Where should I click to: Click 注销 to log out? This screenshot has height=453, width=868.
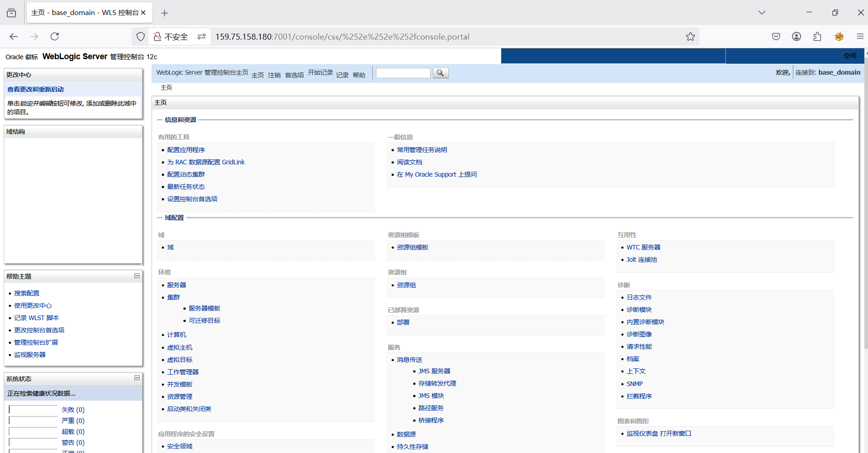(274, 75)
